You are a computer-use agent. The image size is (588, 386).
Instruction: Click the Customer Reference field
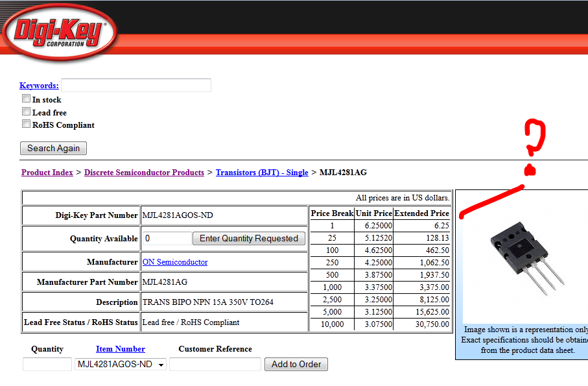pyautogui.click(x=215, y=364)
